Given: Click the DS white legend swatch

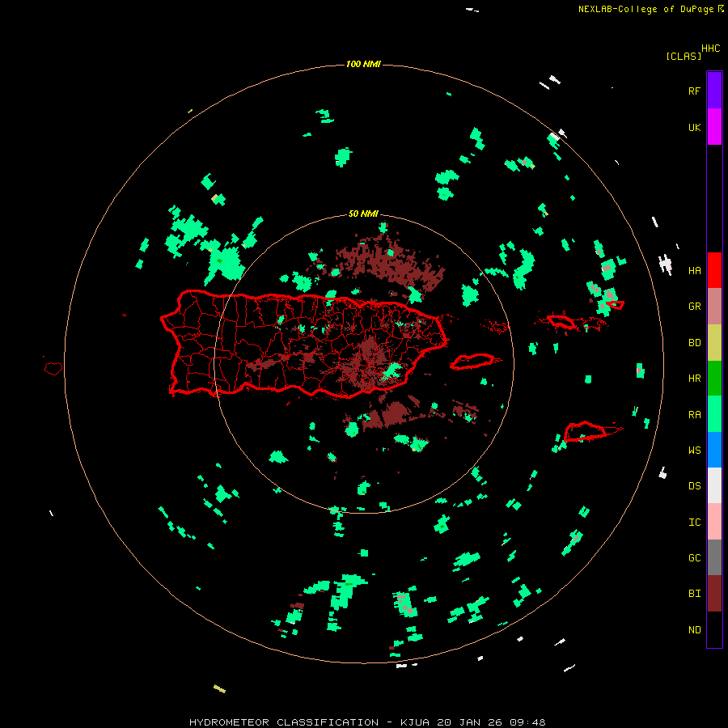Looking at the screenshot, I should 714,485.
